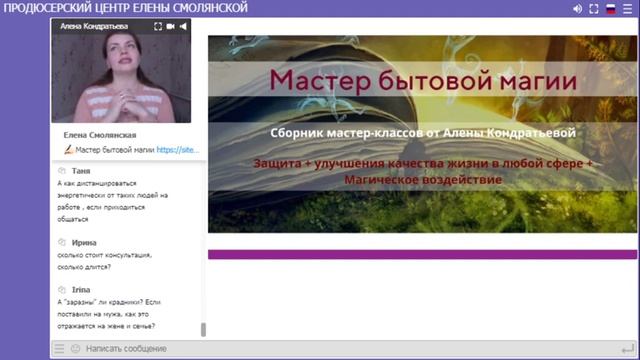Image resolution: width=640 pixels, height=360 pixels.
Task: Enter fullscreen using the top-bar expand icon
Action: tap(594, 9)
